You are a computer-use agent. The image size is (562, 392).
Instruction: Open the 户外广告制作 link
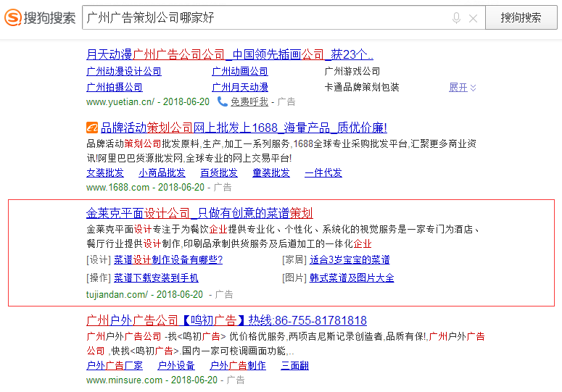pos(238,365)
